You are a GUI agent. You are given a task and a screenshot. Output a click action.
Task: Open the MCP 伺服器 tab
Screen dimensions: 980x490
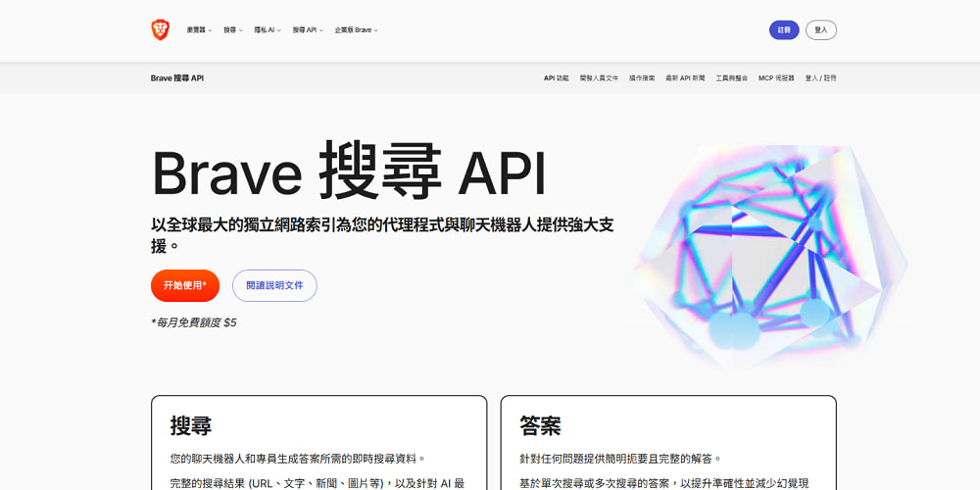(776, 78)
